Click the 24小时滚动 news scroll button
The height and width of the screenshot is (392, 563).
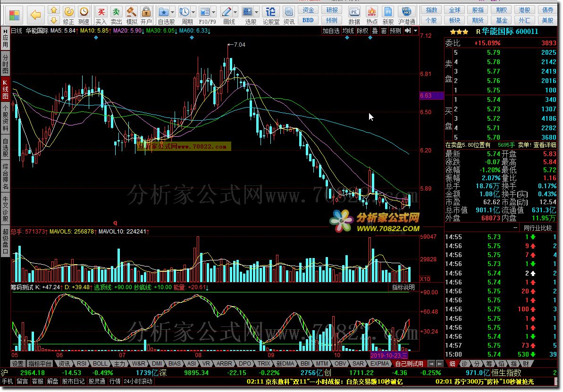coord(138,381)
